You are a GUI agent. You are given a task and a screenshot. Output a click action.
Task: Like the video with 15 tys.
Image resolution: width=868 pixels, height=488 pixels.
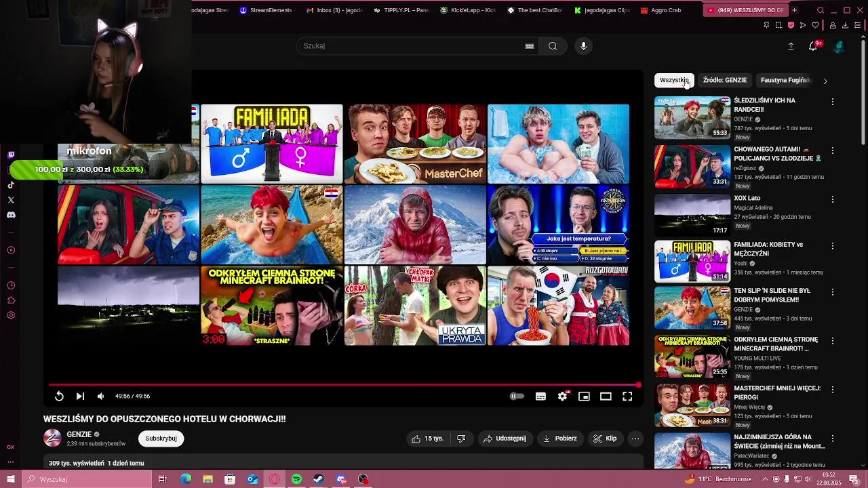427,439
